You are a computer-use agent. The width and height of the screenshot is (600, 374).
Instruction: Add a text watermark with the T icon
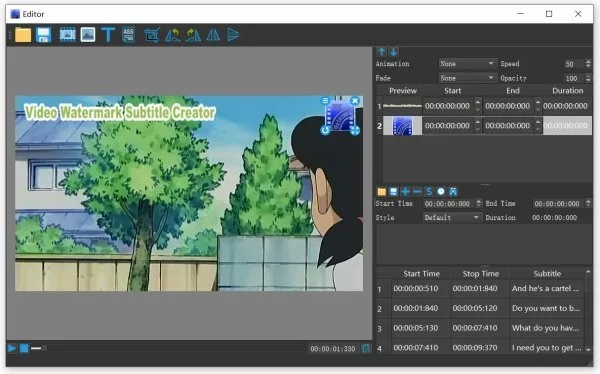(x=108, y=35)
